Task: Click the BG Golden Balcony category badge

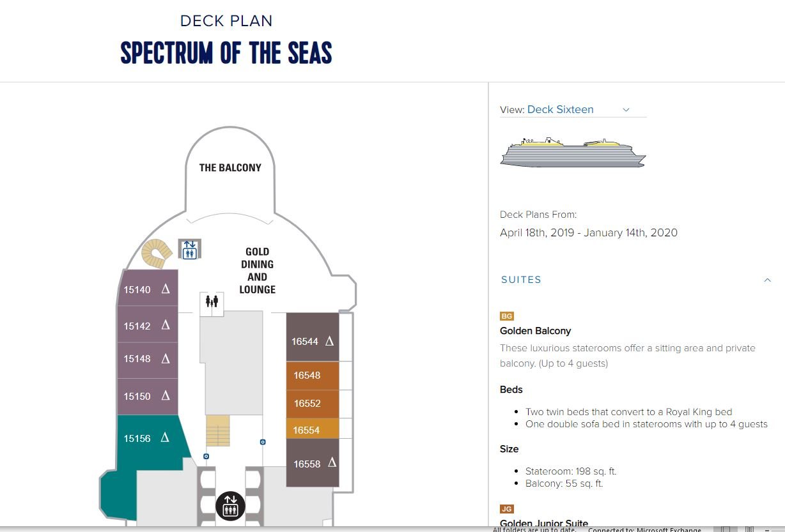Action: (507, 316)
